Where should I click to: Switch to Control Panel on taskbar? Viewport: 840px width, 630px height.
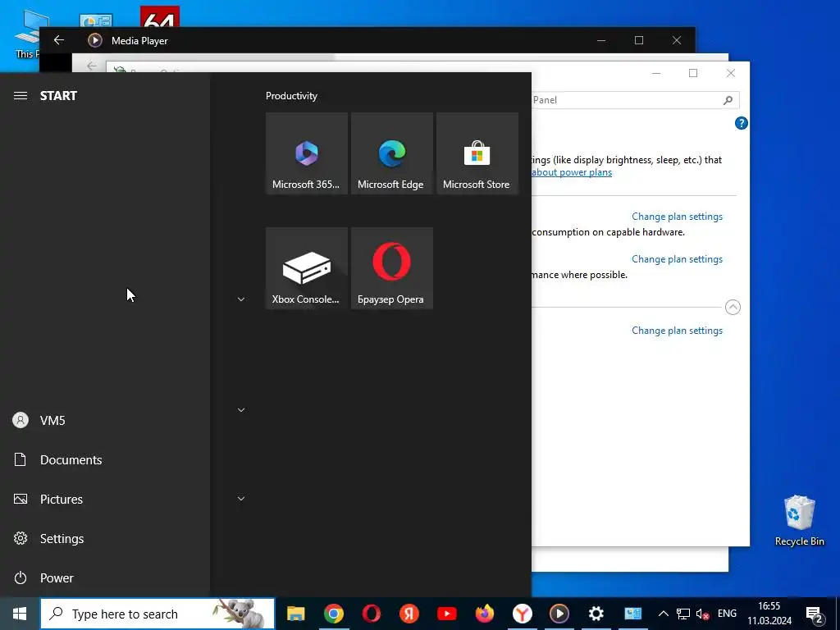tap(632, 614)
